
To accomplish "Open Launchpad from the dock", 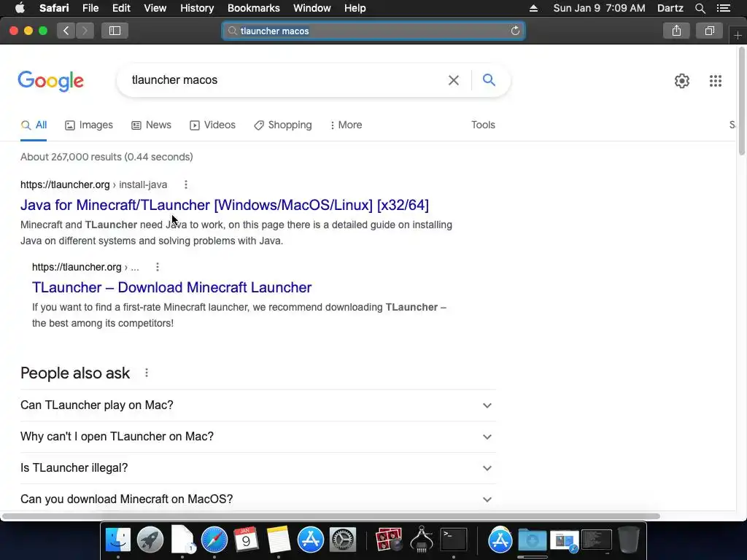I will pos(150,540).
